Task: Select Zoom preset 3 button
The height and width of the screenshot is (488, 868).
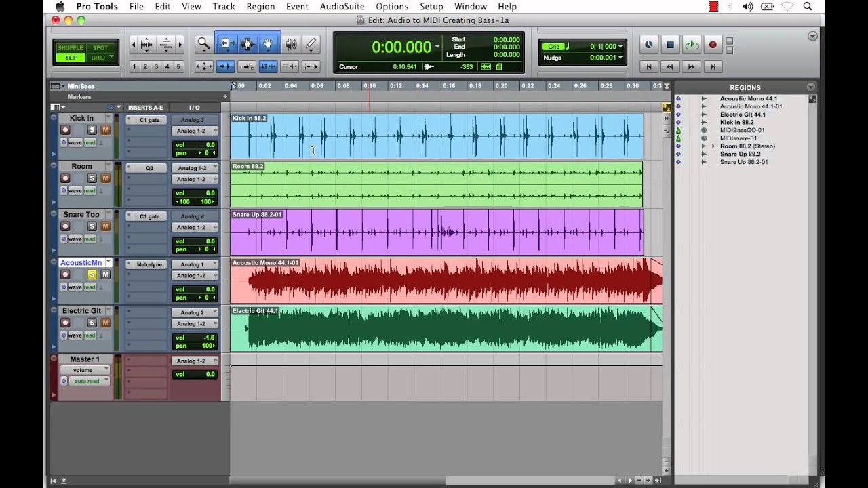Action: [157, 66]
